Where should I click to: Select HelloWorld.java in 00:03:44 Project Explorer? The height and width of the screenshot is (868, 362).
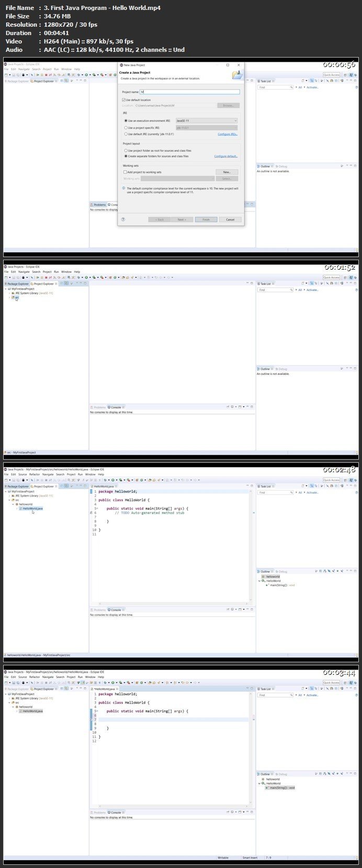tap(32, 711)
